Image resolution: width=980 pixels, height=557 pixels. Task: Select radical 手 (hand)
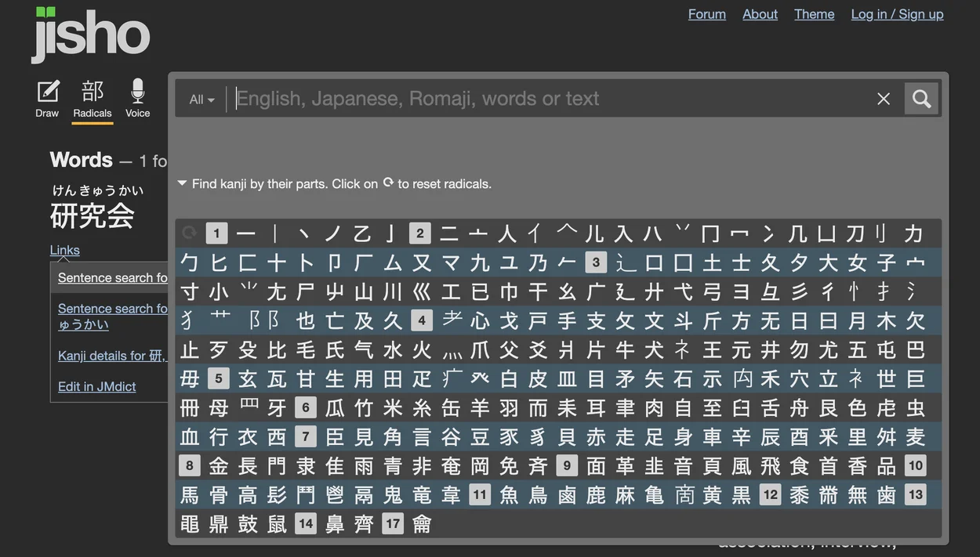point(567,320)
